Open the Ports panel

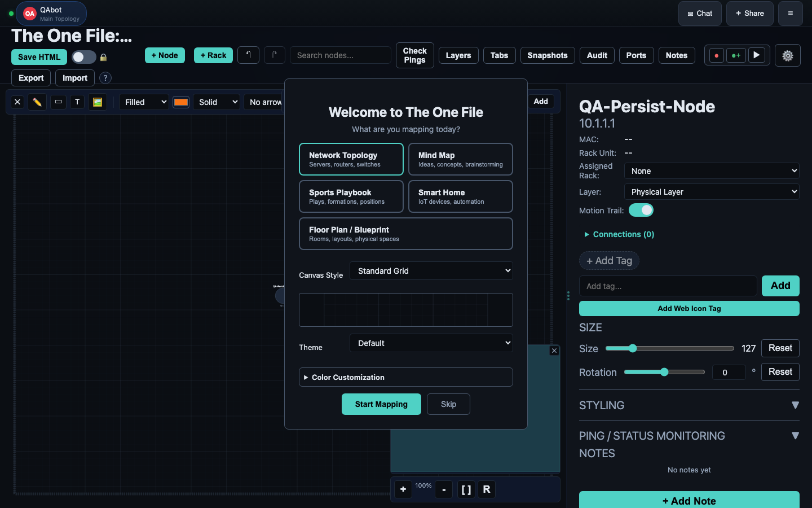click(x=636, y=55)
